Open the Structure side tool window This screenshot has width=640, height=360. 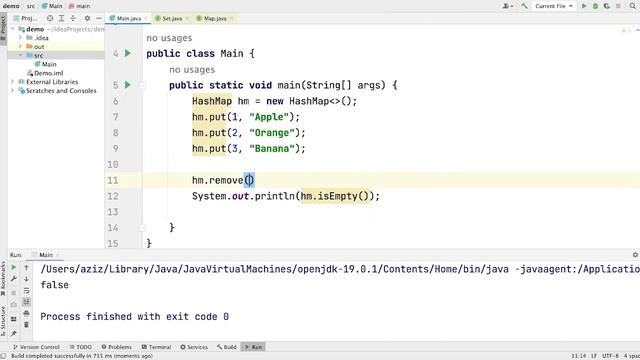3,320
